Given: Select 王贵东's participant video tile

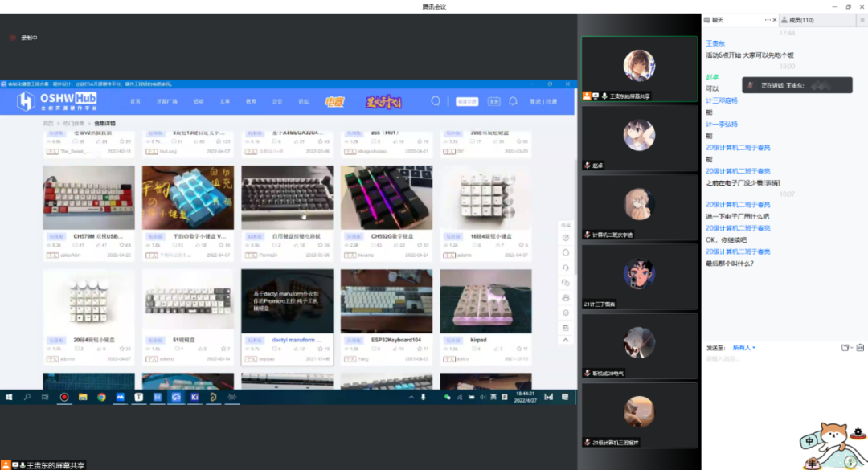Looking at the screenshot, I should 640,68.
